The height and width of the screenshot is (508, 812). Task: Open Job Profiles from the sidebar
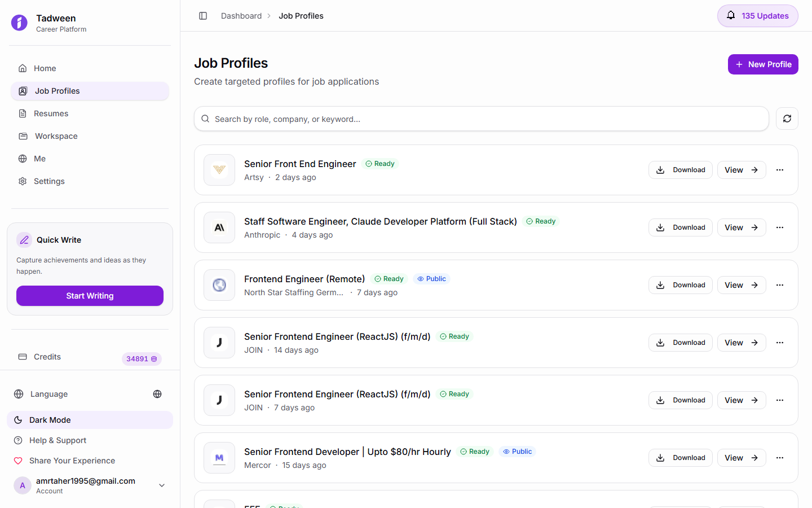[57, 91]
